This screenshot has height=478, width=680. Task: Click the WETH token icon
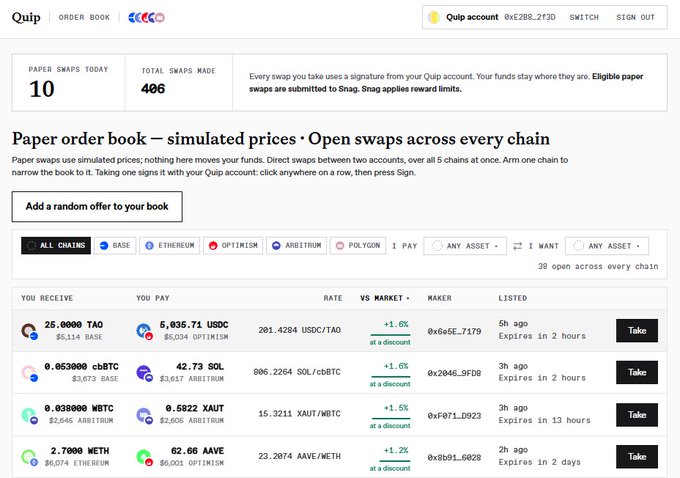pyautogui.click(x=28, y=456)
